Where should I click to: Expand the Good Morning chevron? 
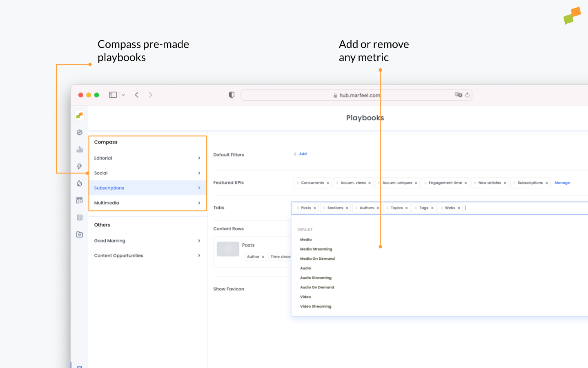199,241
